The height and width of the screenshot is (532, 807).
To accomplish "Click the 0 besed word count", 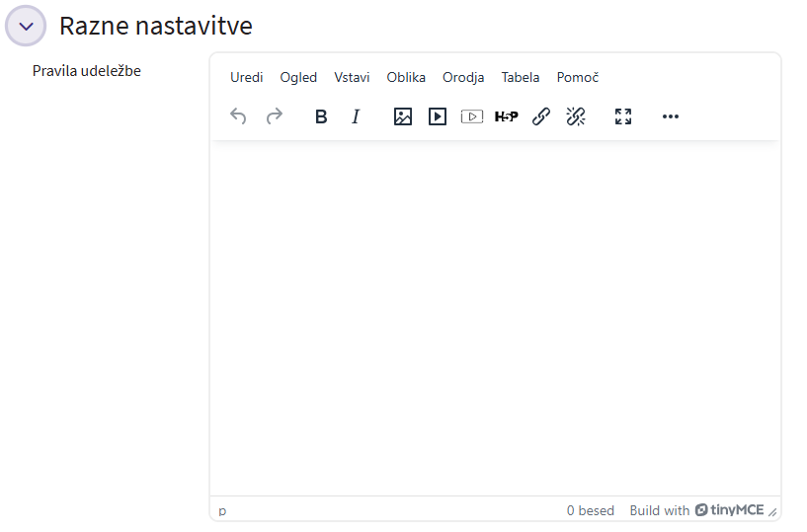I will 590,510.
